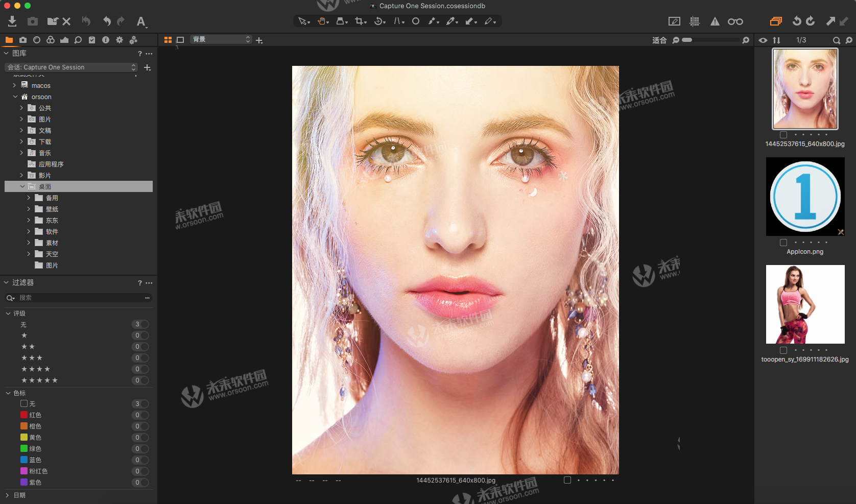The image size is (856, 504).
Task: Rotate image right with clockwise icon
Action: [811, 21]
